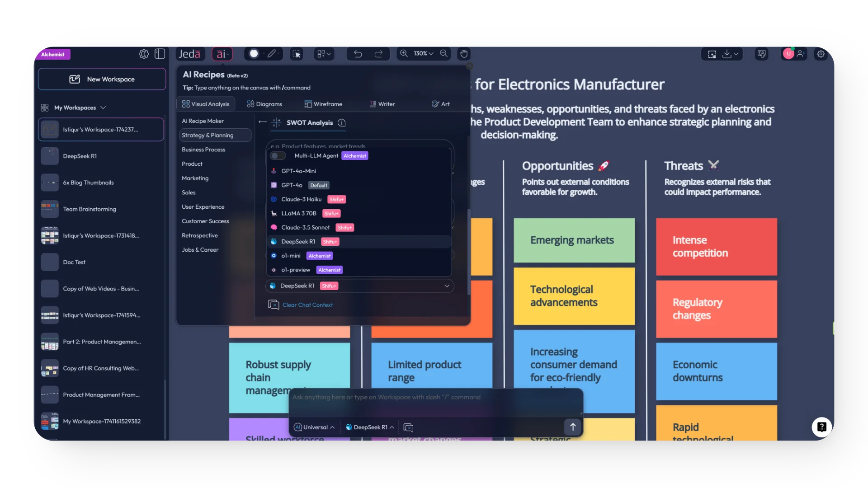Viewport: 868px width, 488px height.
Task: Open the Marketing recipe category
Action: point(195,178)
